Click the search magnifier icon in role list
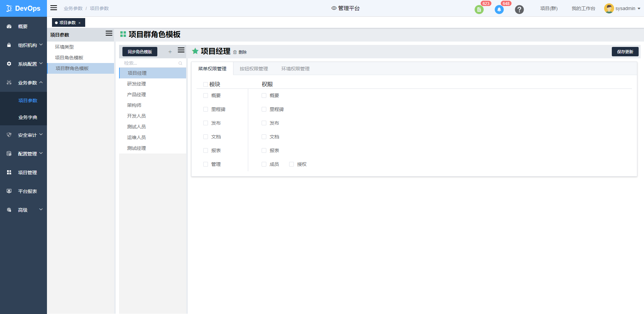This screenshot has height=314, width=644. click(180, 63)
